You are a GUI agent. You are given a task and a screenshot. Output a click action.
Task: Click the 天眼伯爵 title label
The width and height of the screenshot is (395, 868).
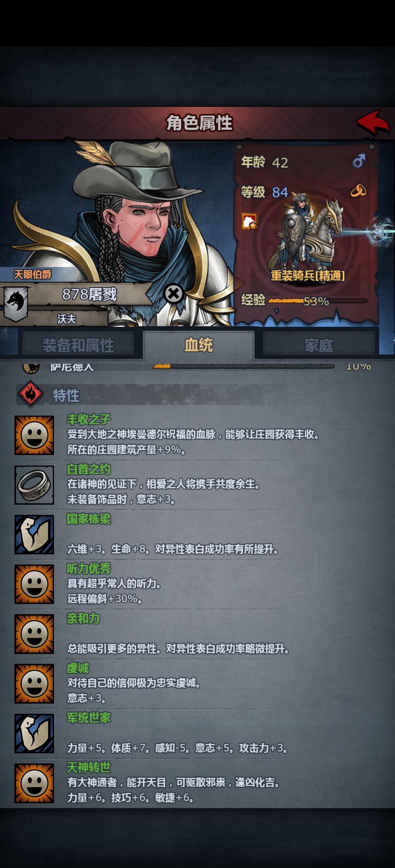pyautogui.click(x=32, y=274)
